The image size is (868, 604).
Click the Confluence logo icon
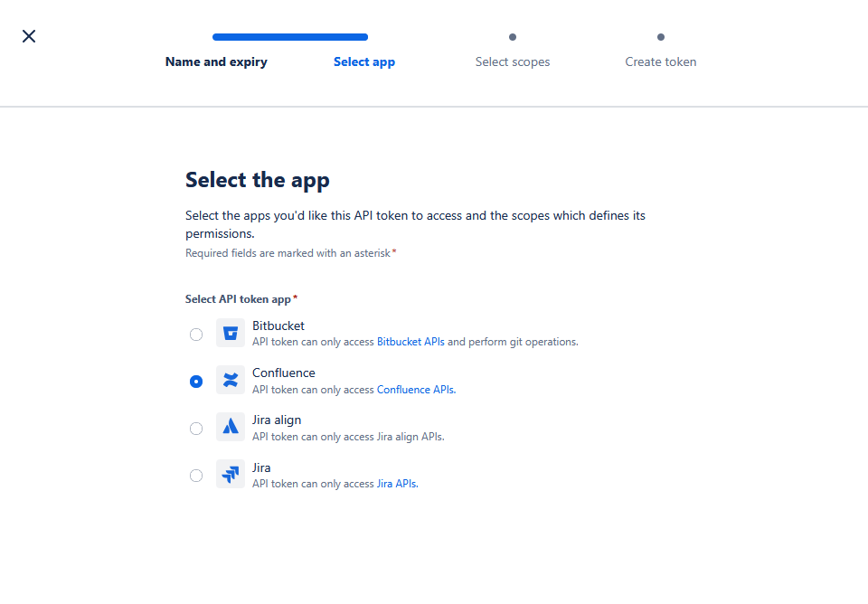231,381
